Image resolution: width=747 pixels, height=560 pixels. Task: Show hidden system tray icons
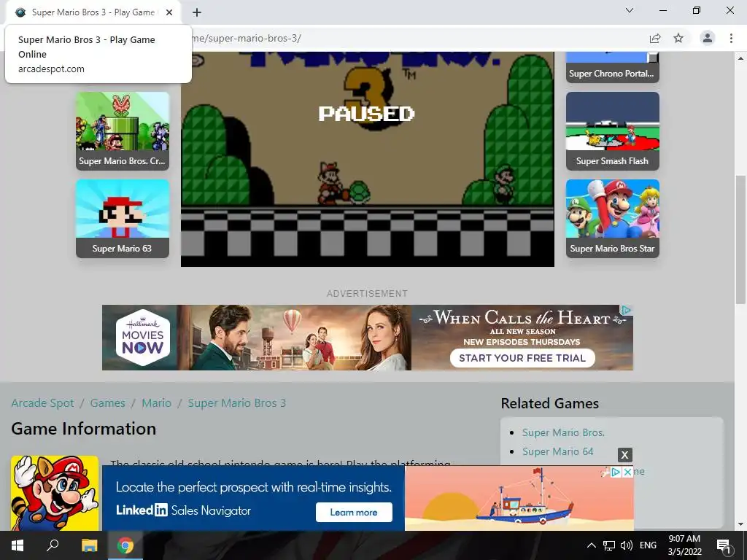(591, 545)
